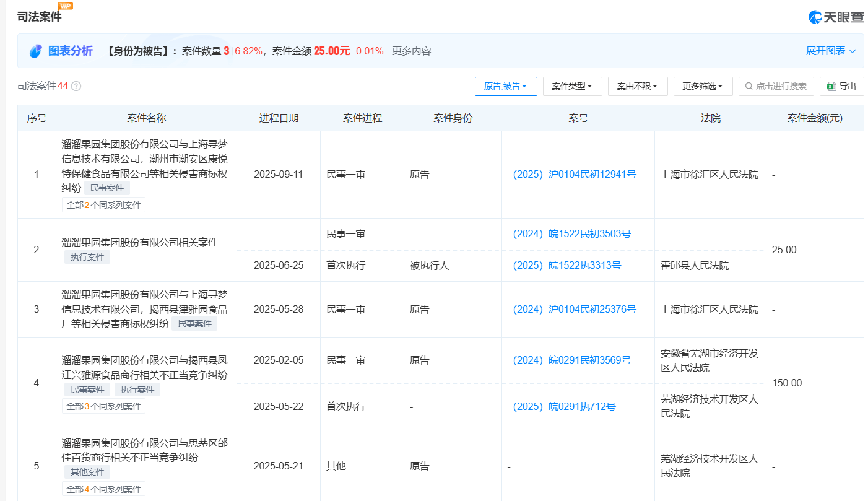The width and height of the screenshot is (868, 501).
Task: Click row 3 case name with 揭西县津雅园食品厂
Action: click(x=145, y=309)
